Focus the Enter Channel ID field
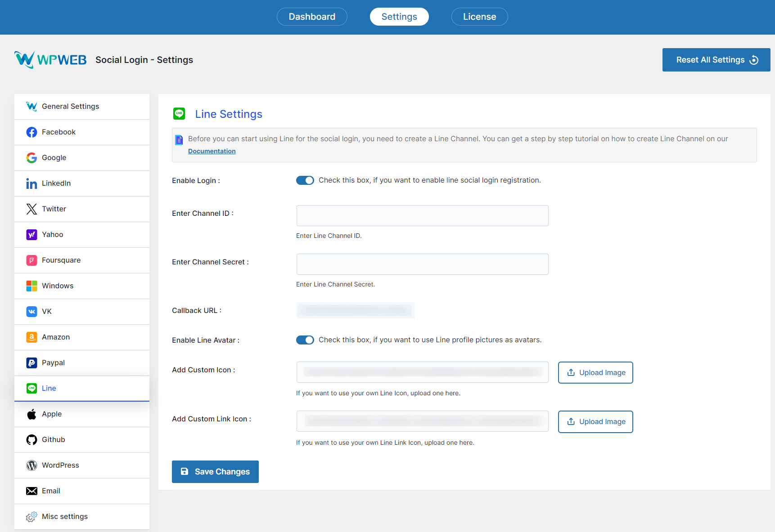Screen dimensions: 775x532 (422, 216)
